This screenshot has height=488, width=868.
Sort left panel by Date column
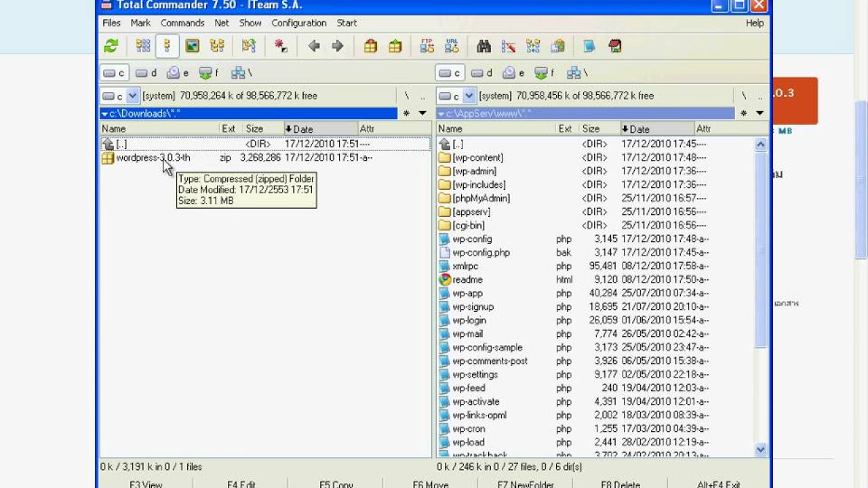(320, 129)
